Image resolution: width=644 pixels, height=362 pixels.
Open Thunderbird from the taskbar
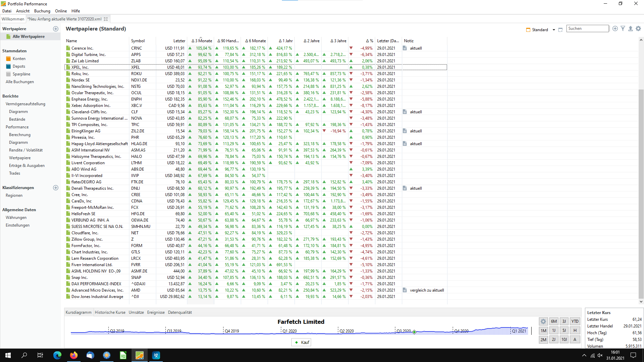(90, 355)
